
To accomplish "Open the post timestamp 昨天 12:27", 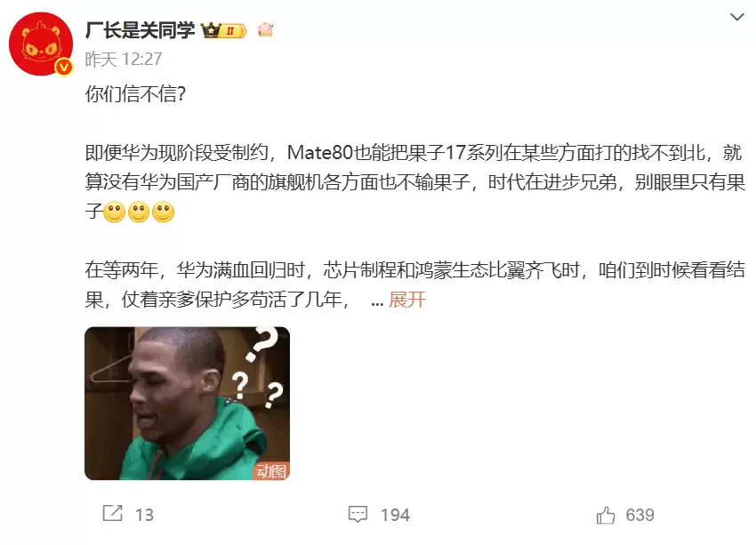I will click(124, 60).
